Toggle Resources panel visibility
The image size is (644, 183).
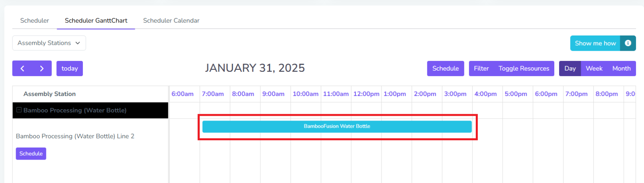tap(524, 69)
